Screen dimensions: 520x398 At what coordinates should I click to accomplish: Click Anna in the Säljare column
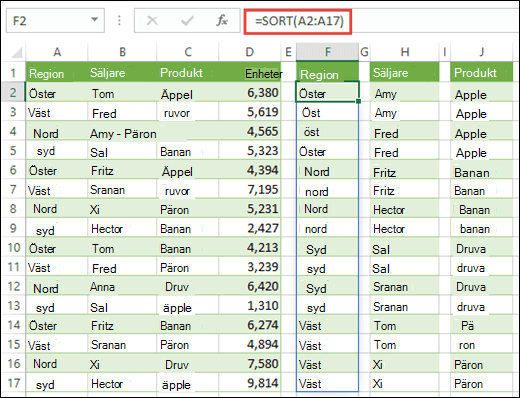tap(102, 287)
